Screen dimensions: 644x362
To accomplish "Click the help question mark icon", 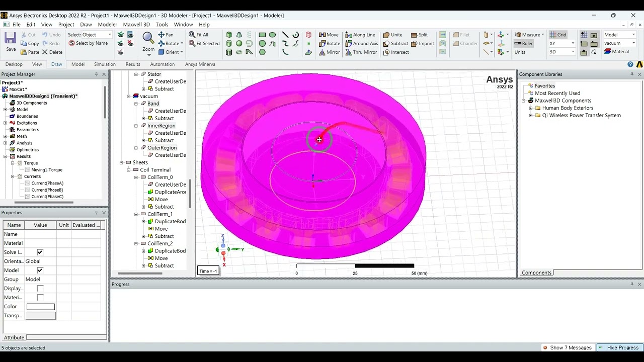I will [x=630, y=64].
